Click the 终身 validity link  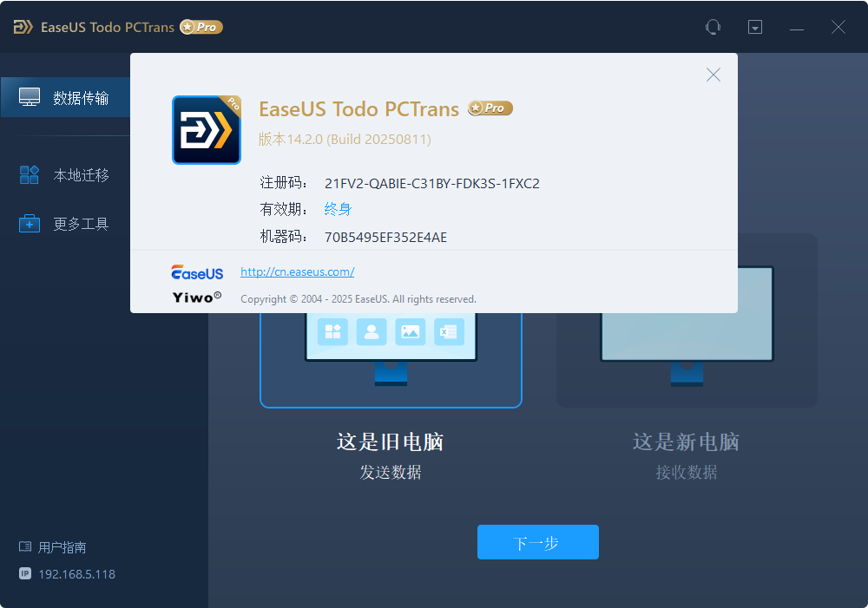(338, 209)
